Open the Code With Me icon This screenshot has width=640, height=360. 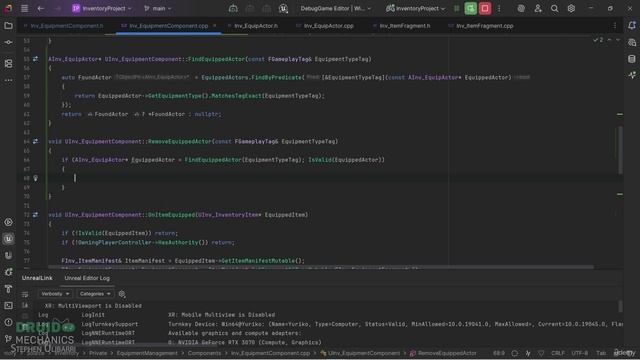(538, 8)
